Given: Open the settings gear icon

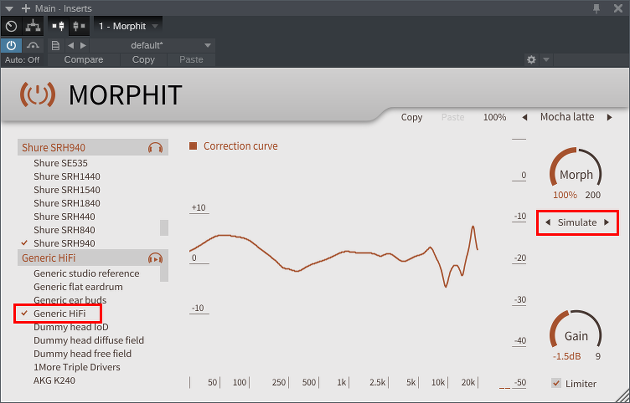Looking at the screenshot, I should pyautogui.click(x=531, y=60).
